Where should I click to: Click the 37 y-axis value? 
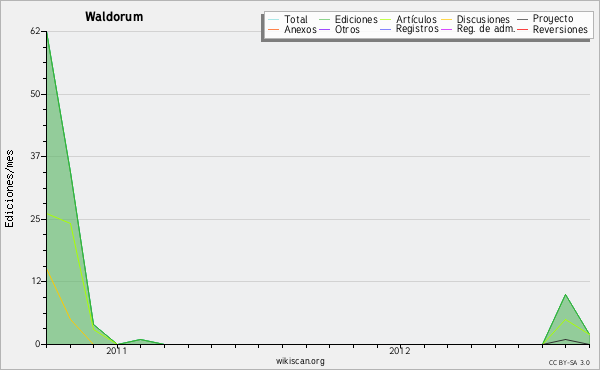click(35, 156)
